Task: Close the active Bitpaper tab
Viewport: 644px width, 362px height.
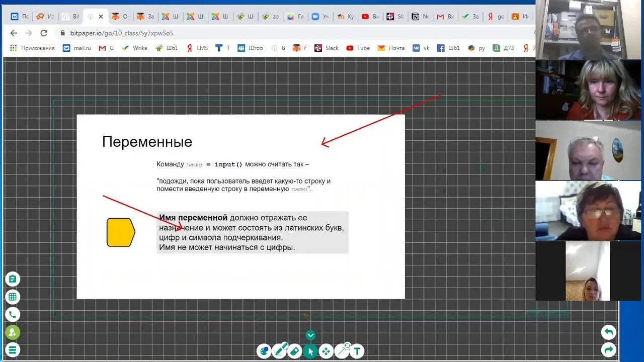Action: [x=101, y=17]
